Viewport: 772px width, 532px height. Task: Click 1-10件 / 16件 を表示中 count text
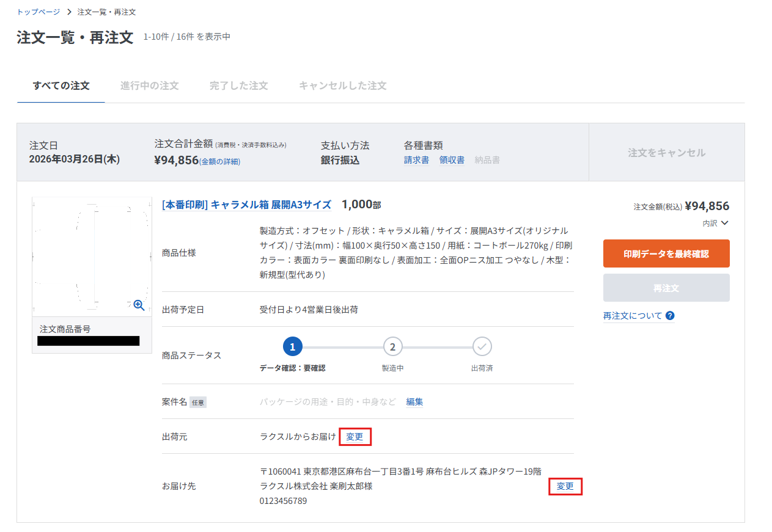click(x=187, y=37)
